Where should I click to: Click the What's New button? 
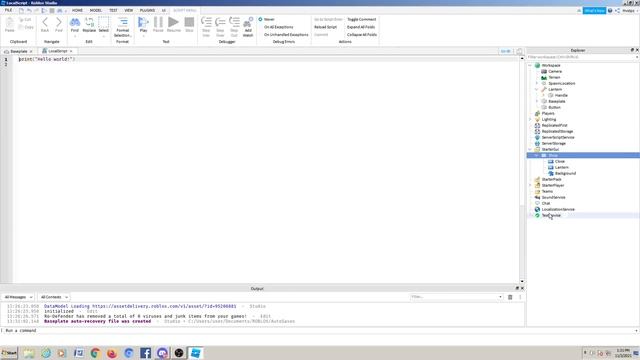(x=594, y=11)
